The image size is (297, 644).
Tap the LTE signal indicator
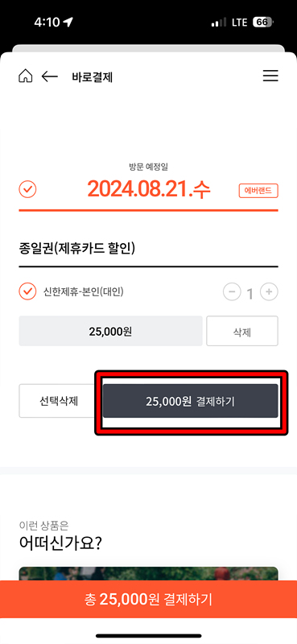239,23
